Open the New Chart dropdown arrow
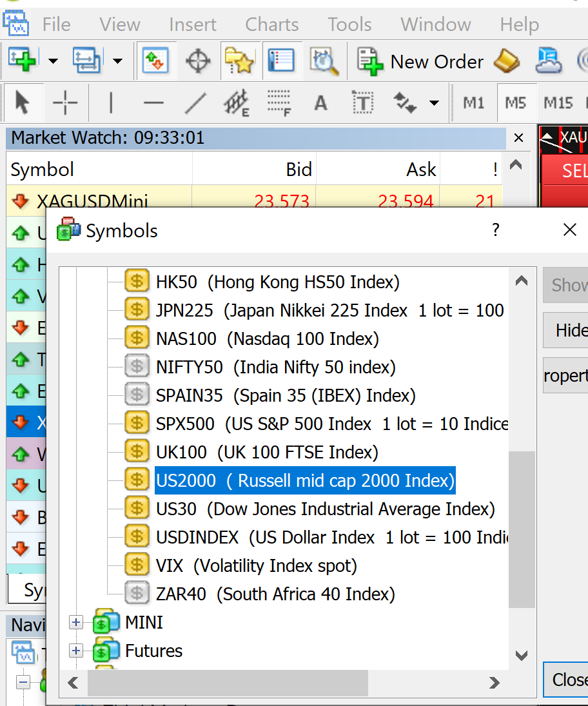Screen dimensions: 588x706 point(53,61)
